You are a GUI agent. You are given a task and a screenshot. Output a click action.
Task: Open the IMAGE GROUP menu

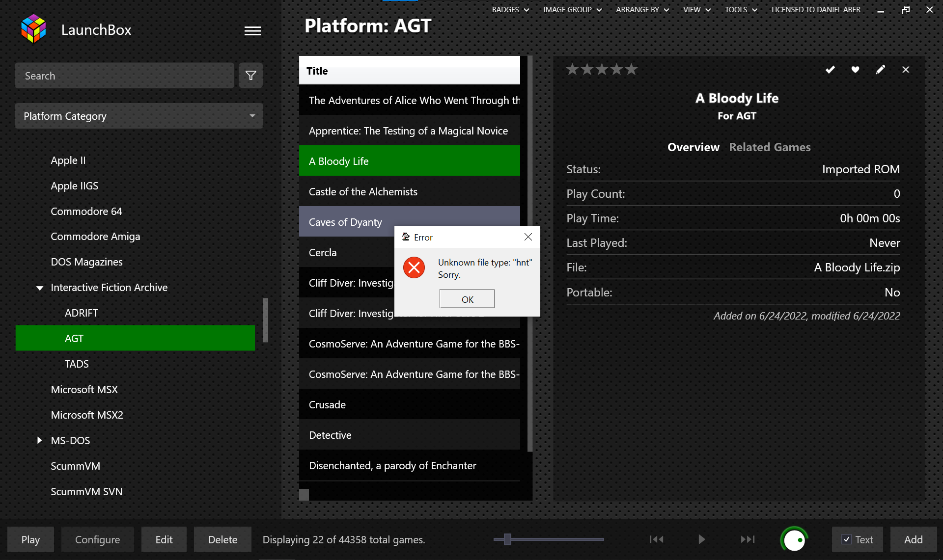click(x=572, y=10)
